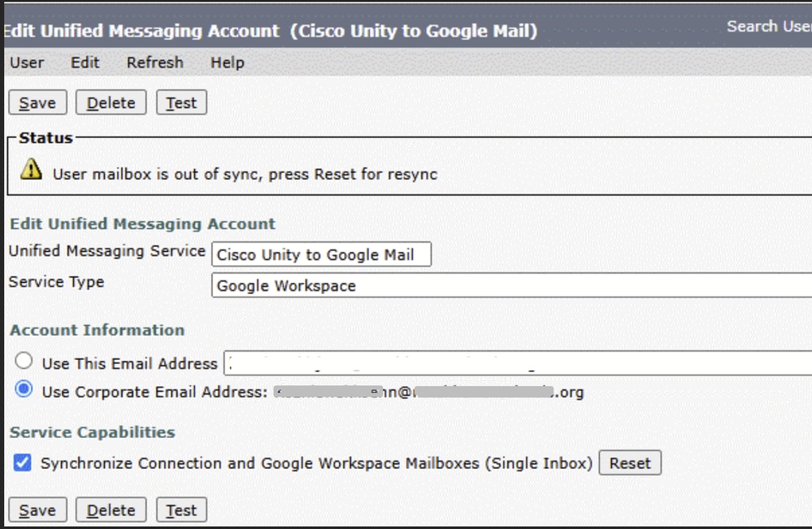This screenshot has height=529, width=812.
Task: Click the top Save button
Action: (37, 102)
